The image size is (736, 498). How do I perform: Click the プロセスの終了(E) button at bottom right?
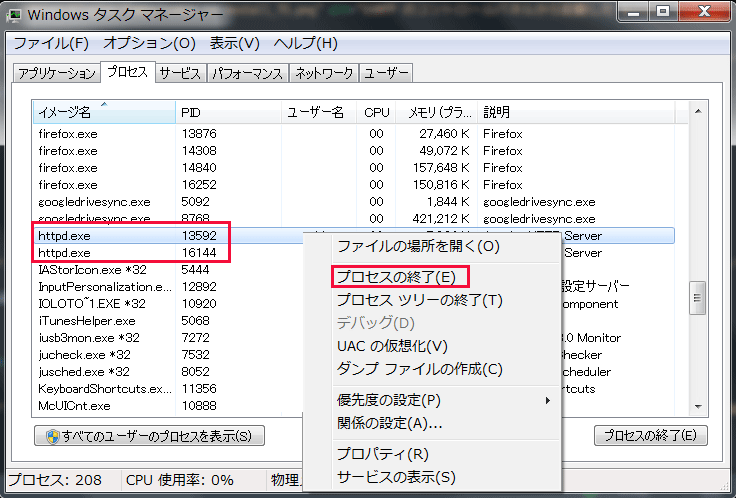click(651, 436)
